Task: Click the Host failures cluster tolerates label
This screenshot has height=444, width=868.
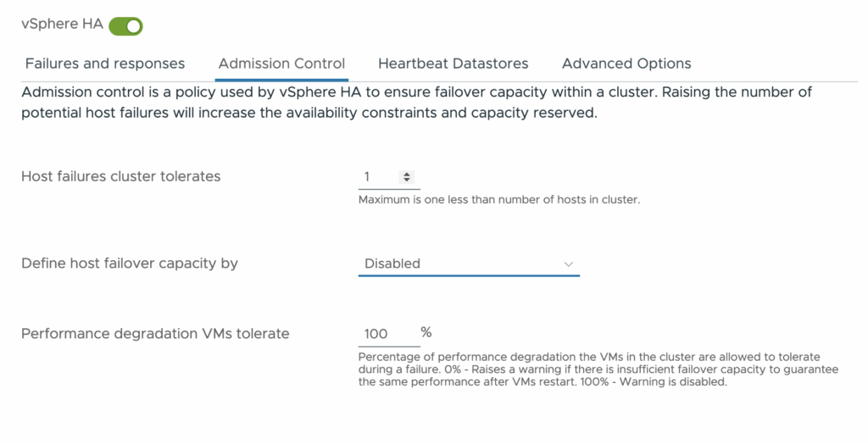Action: (x=120, y=176)
